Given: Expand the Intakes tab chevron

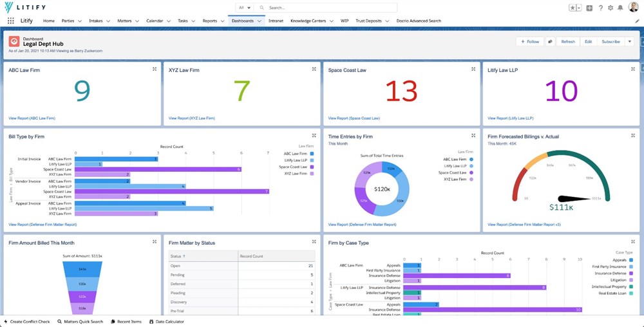Looking at the screenshot, I should click(108, 21).
